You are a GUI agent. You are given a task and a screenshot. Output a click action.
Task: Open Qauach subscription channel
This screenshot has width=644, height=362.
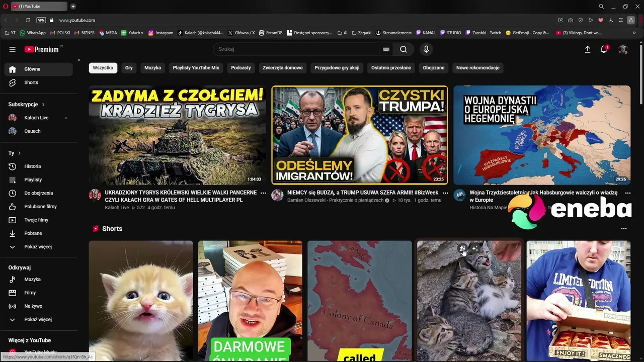tap(38, 131)
